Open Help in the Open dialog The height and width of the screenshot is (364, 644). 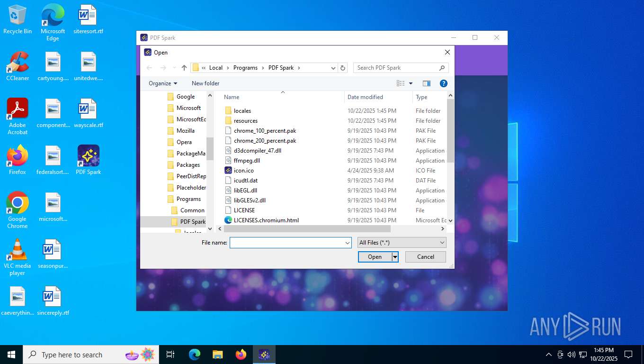click(444, 83)
